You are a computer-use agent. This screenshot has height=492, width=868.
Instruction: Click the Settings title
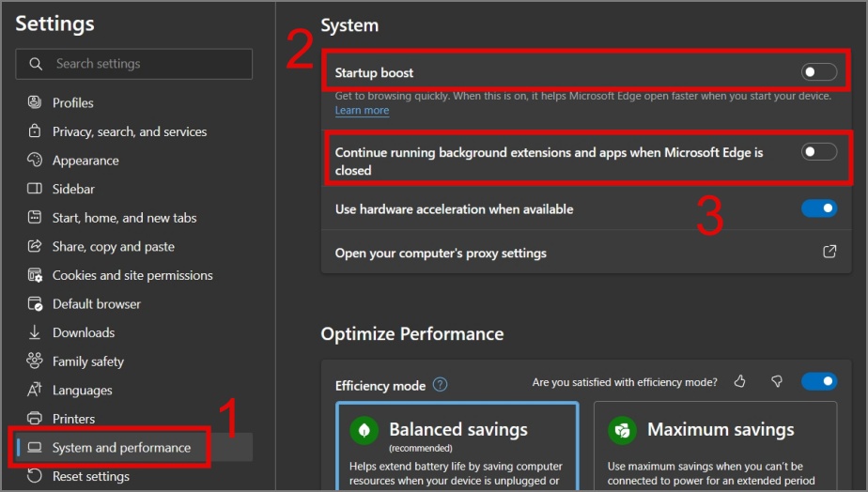click(54, 23)
